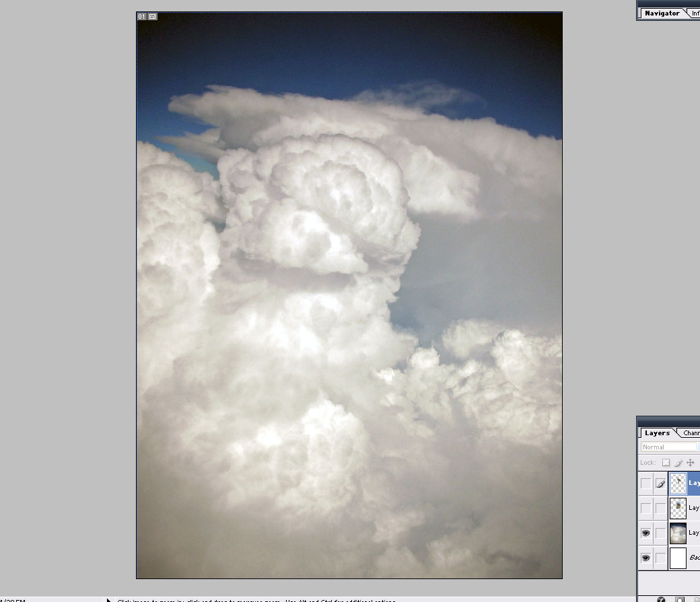Open the Info tab beside Navigator
The width and height of the screenshot is (700, 602).
(x=695, y=13)
